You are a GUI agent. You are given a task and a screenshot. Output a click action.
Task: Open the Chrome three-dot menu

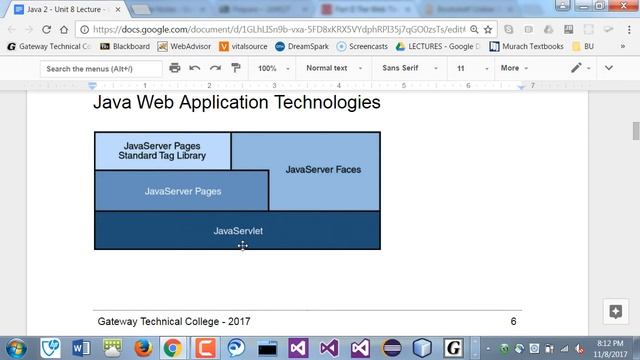click(629, 29)
